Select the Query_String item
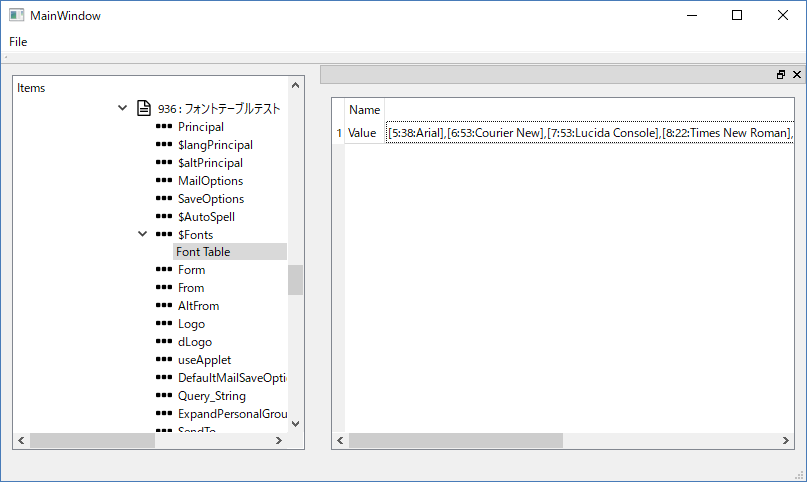This screenshot has height=482, width=807. click(x=212, y=396)
